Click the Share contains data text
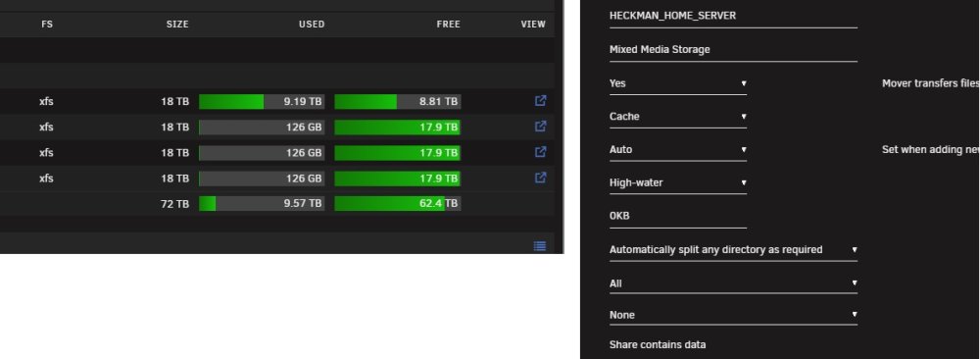This screenshot has width=980, height=359. pos(658,344)
